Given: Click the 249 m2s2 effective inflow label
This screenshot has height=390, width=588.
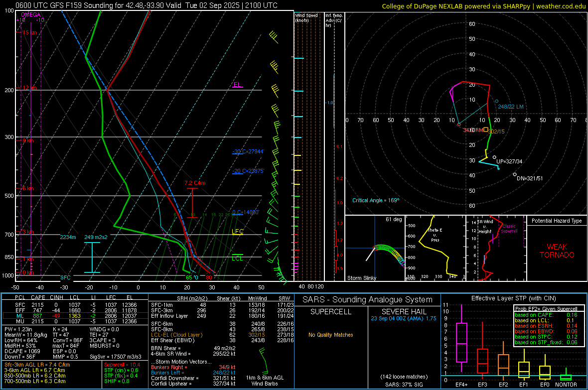Looking at the screenshot, I should coord(96,237).
